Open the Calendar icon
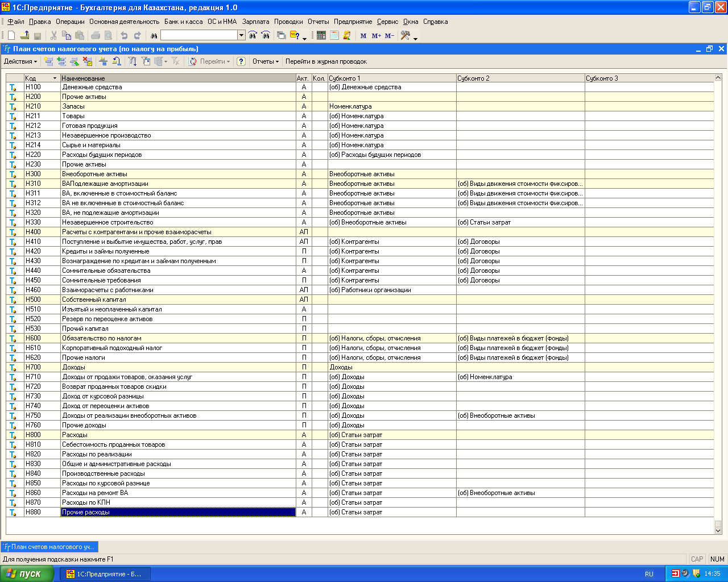The height and width of the screenshot is (582, 728). [x=334, y=35]
